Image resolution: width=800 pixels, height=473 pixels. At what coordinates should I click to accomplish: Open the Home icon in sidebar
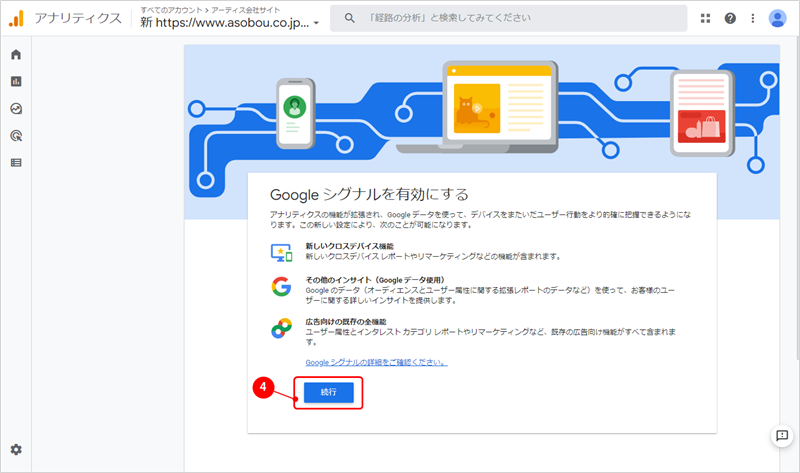coord(16,55)
